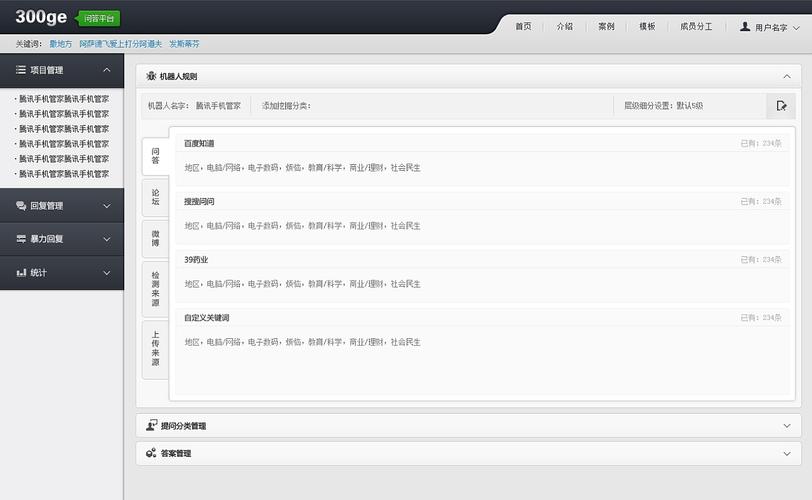Click the 统计 sidebar label
This screenshot has height=500, width=812.
coord(38,273)
